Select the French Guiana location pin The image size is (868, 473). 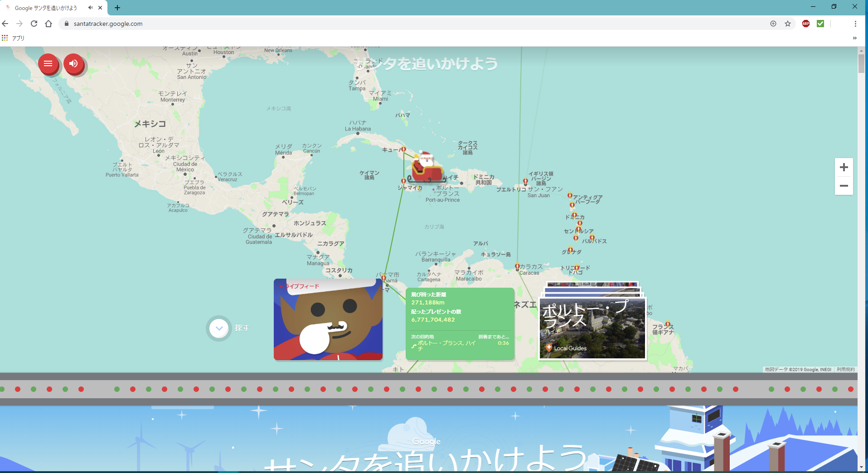click(x=667, y=324)
